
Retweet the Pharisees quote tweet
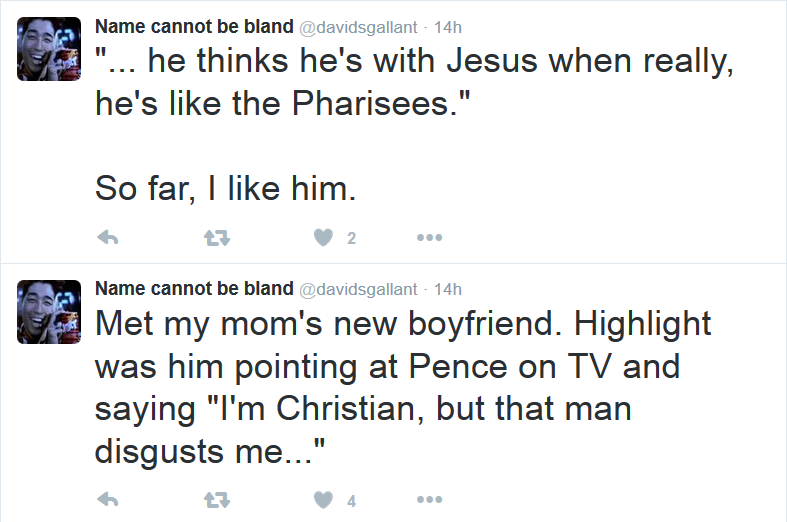pyautogui.click(x=217, y=237)
